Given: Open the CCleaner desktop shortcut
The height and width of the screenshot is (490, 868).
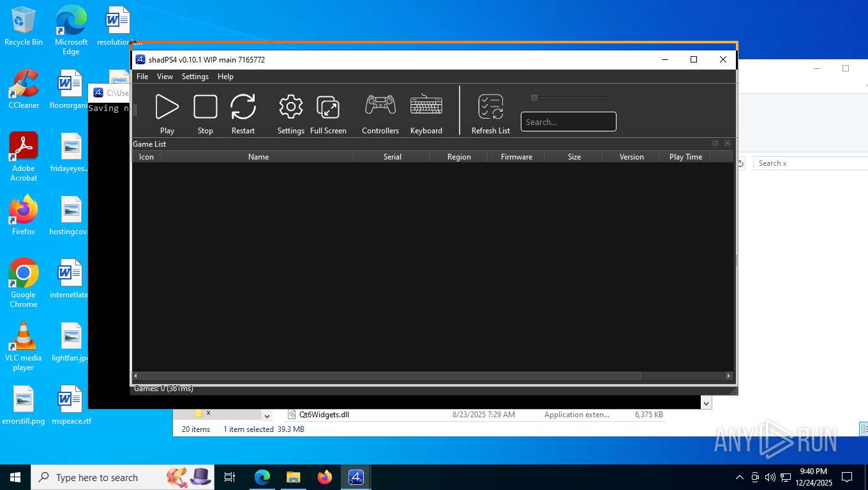Looking at the screenshot, I should point(24,89).
